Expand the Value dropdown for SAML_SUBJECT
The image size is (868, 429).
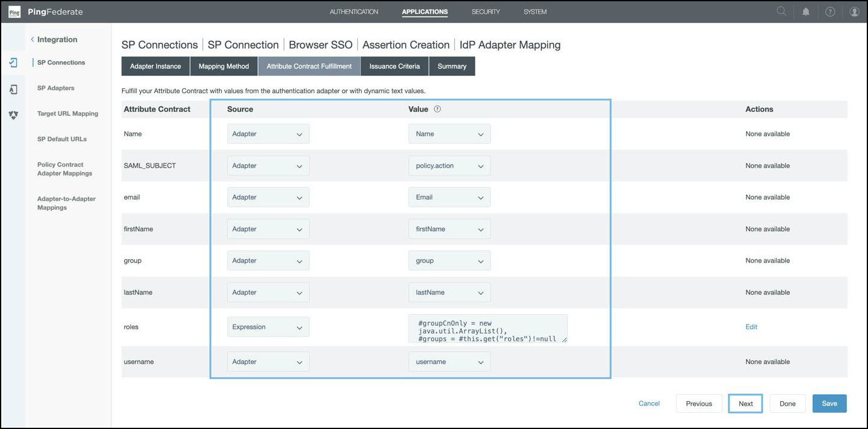tap(449, 166)
